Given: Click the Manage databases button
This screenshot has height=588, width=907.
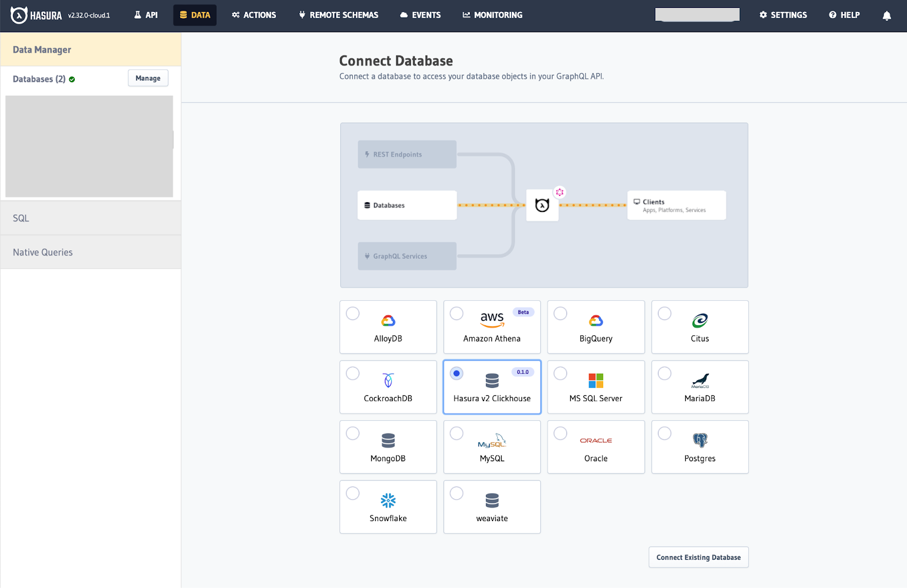Looking at the screenshot, I should 148,78.
